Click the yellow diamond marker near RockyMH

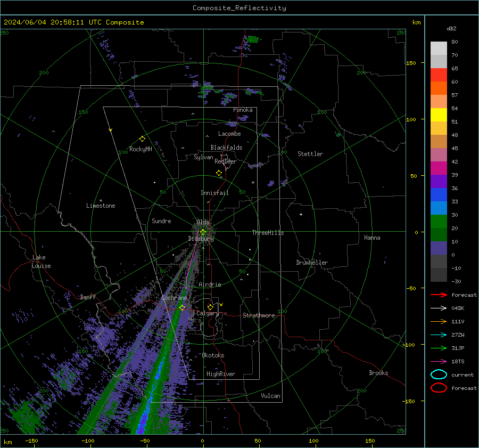click(142, 139)
